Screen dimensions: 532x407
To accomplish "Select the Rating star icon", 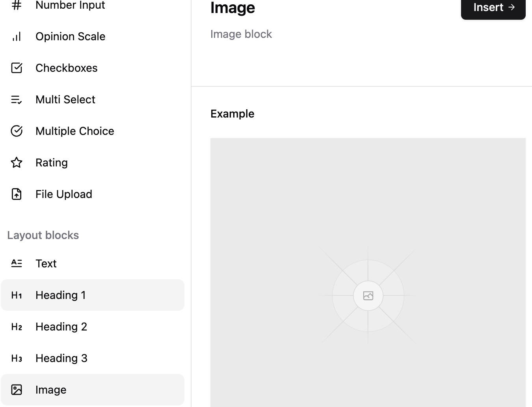I will (x=17, y=162).
